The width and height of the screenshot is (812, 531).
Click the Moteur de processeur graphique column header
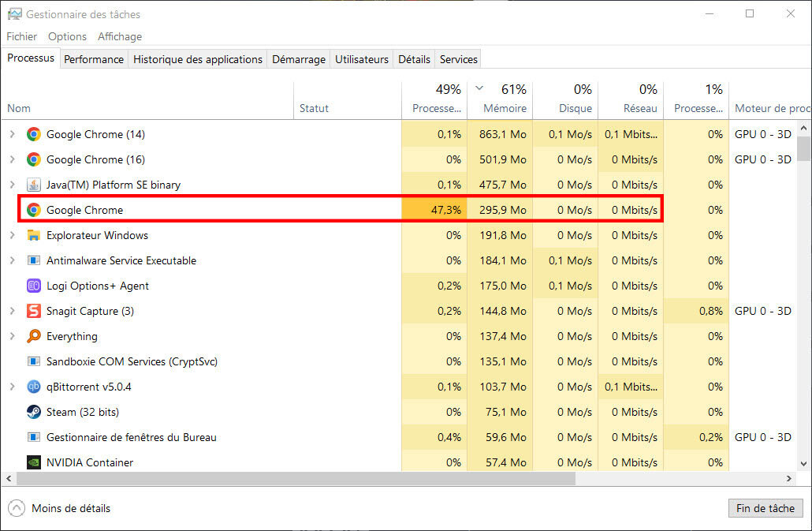770,100
